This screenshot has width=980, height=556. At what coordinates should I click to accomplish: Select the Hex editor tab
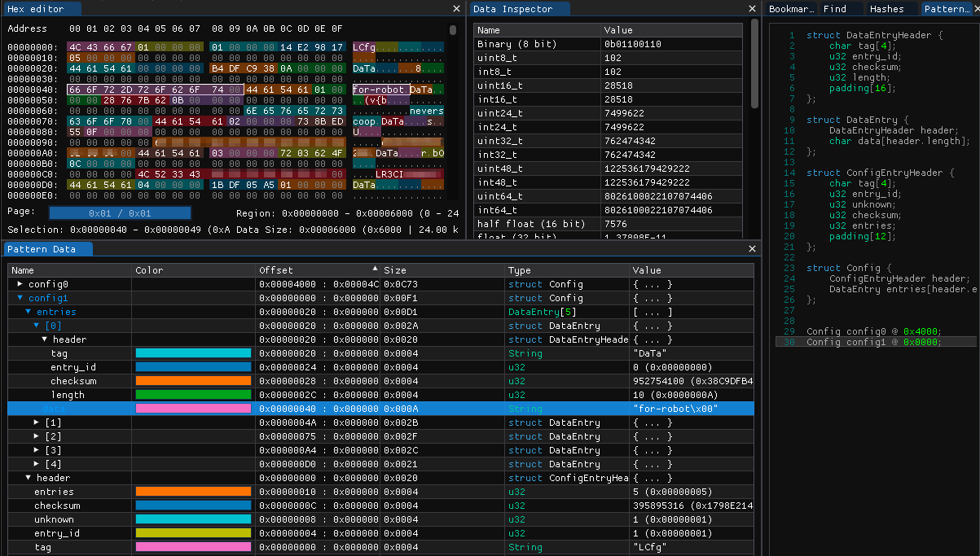(x=42, y=9)
